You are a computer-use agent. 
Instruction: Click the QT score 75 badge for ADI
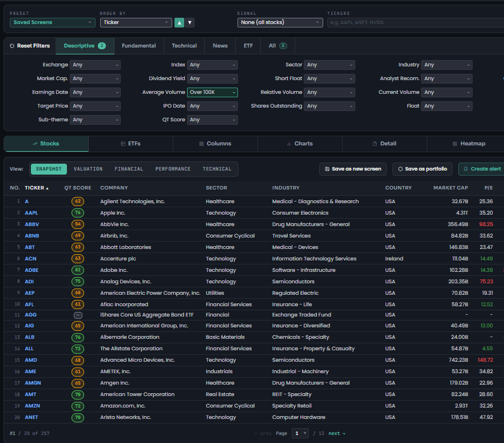78,282
